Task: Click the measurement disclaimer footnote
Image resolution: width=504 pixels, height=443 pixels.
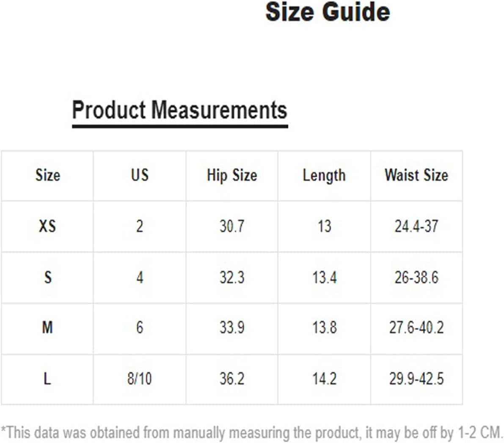Action: coord(252,433)
